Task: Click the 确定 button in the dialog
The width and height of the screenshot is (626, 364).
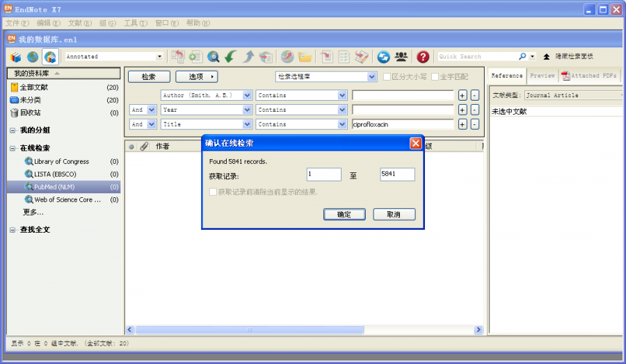Action: click(344, 215)
